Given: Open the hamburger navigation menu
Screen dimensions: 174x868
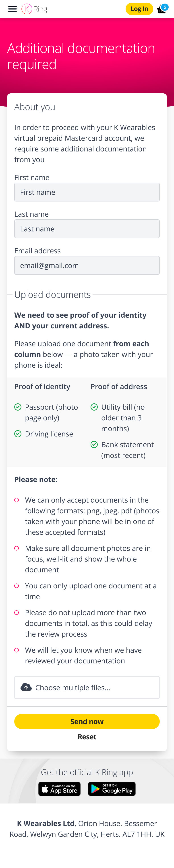Looking at the screenshot, I should pyautogui.click(x=12, y=9).
